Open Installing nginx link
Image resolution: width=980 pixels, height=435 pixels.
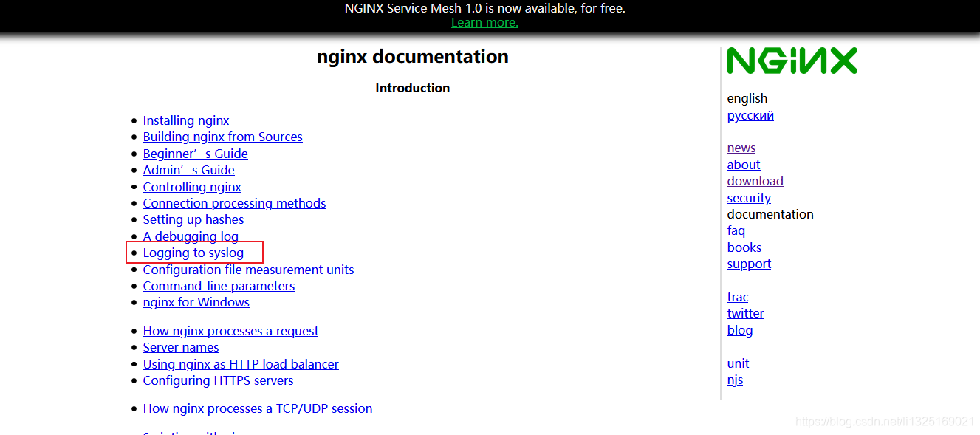(x=186, y=120)
